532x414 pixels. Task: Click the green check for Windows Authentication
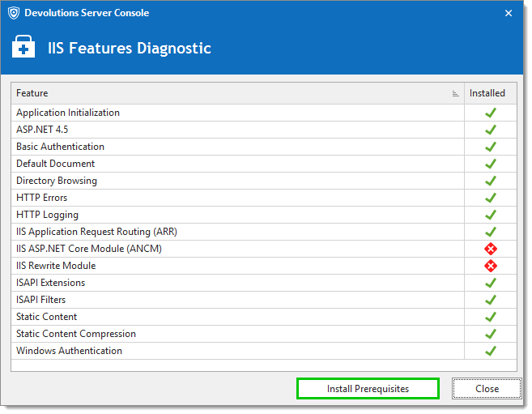click(491, 351)
